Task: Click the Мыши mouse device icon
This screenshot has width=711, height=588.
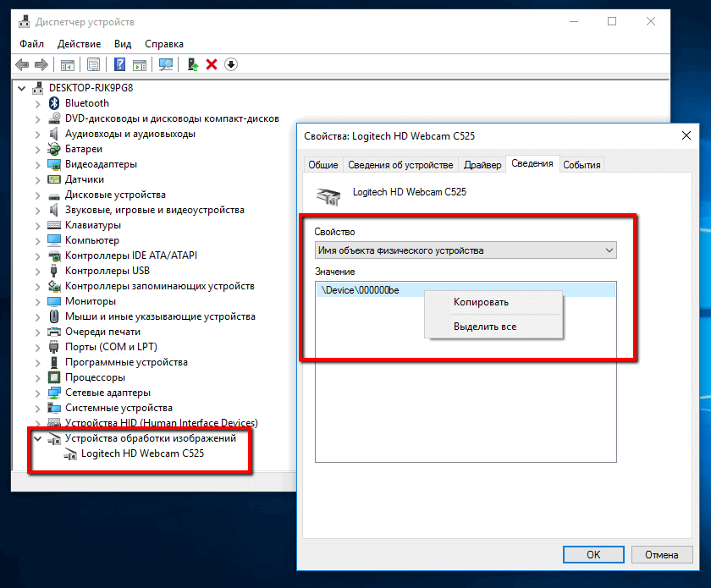Action: click(x=54, y=316)
